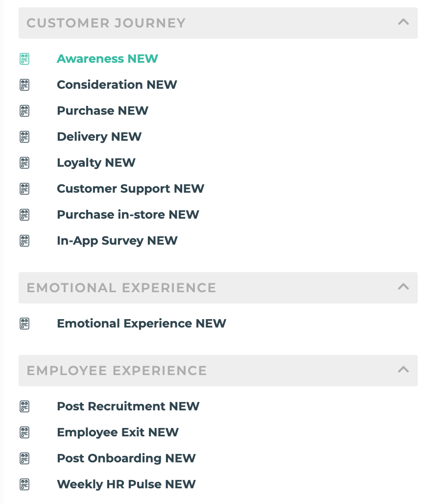
Task: Collapse the Customer Journey section chevron
Action: (404, 22)
